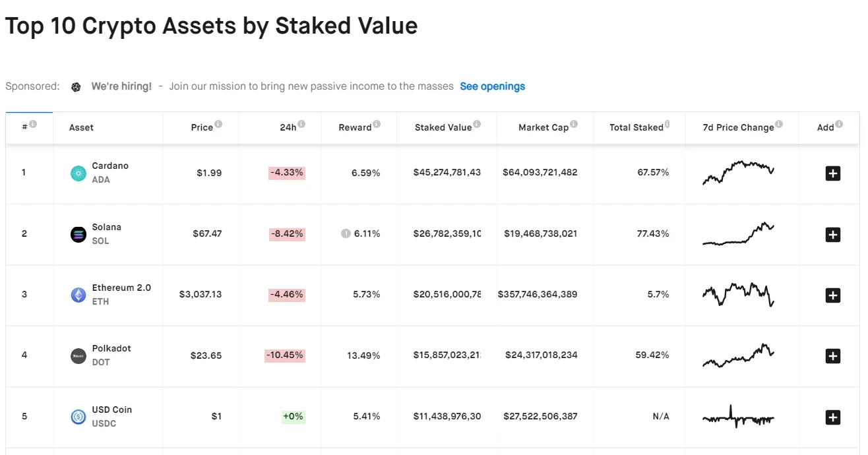868x455 pixels.
Task: Click info icon next to Staked Value header
Action: coord(477,124)
